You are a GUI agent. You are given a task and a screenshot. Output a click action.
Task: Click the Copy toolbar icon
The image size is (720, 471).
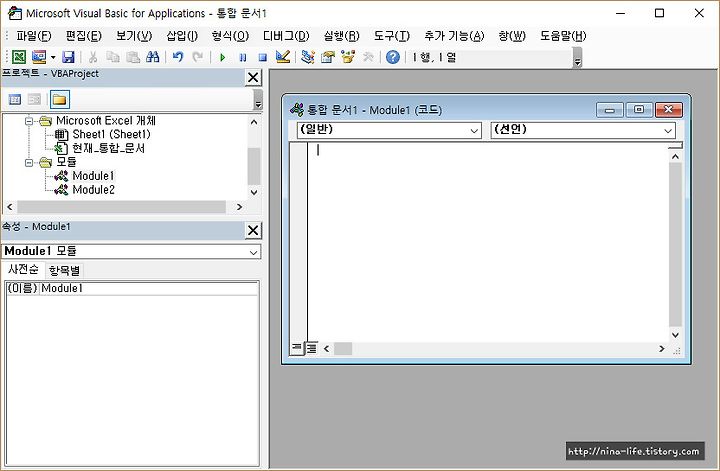[112, 57]
